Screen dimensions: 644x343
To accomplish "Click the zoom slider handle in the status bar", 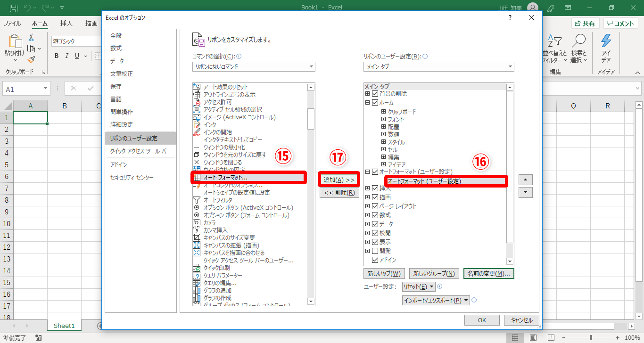I will click(x=591, y=337).
